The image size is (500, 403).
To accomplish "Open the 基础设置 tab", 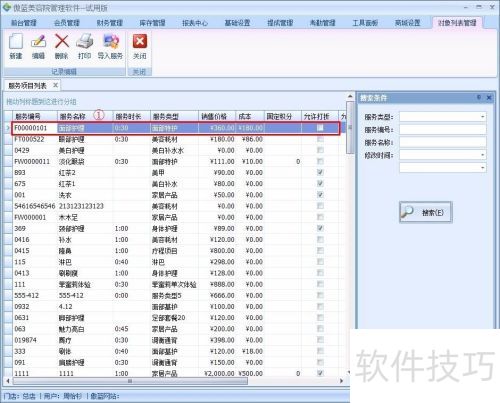I will click(237, 23).
